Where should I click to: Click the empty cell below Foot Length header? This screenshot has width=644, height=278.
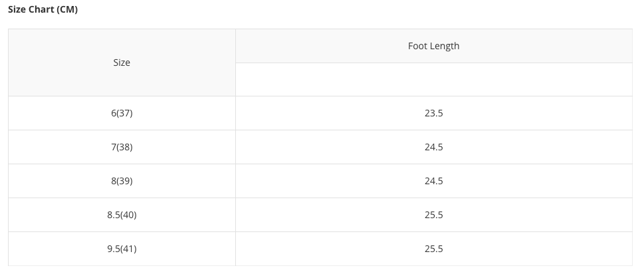pyautogui.click(x=433, y=80)
